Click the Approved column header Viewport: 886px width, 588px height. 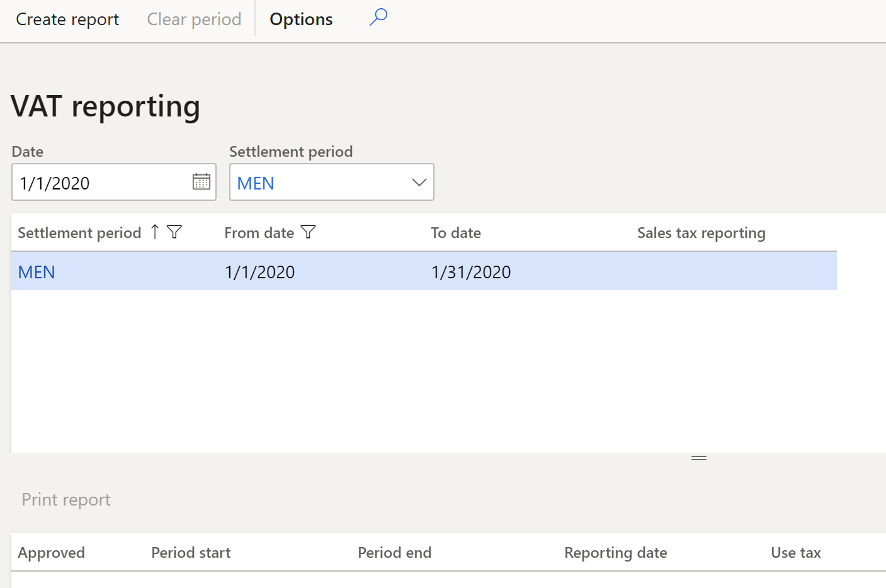click(x=51, y=552)
